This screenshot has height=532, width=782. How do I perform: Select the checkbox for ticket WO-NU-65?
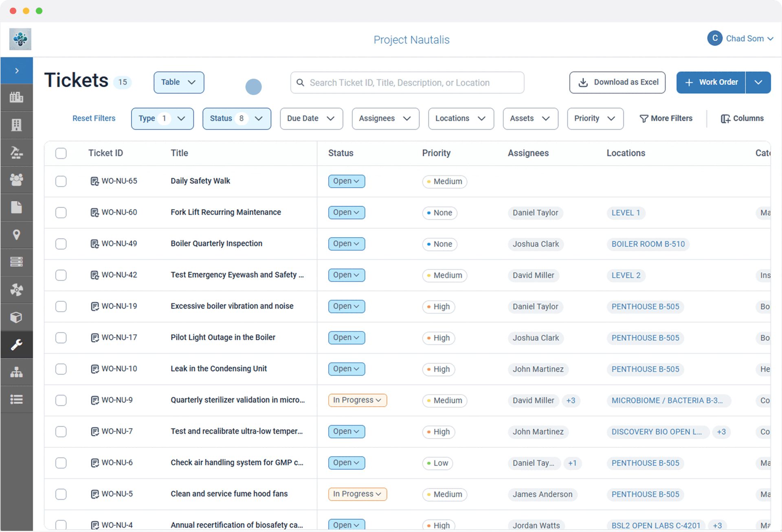(x=61, y=181)
